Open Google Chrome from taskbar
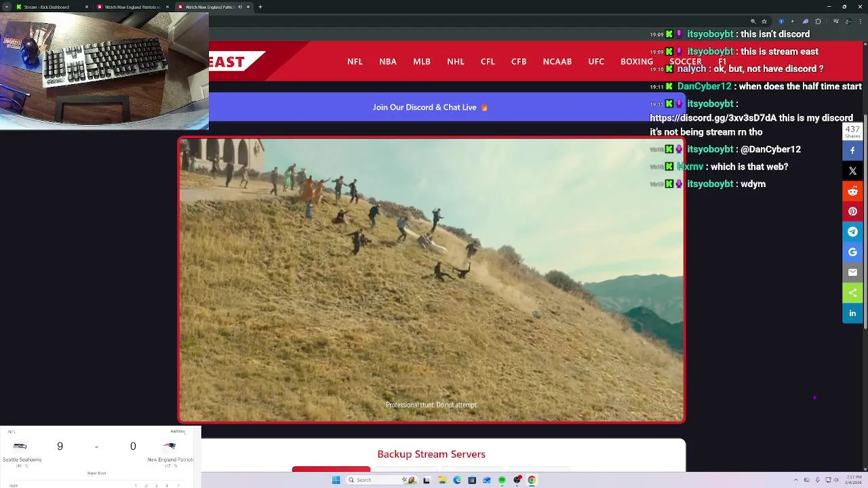 (x=532, y=480)
